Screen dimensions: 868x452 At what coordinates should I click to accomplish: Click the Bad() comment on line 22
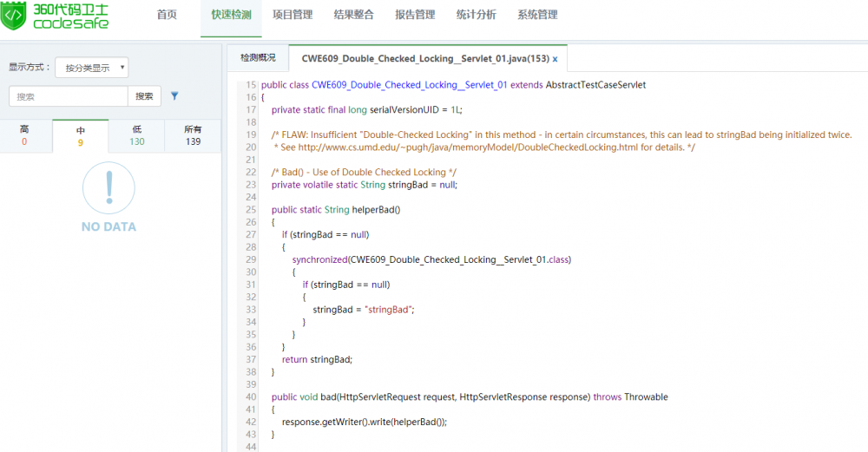pyautogui.click(x=364, y=172)
